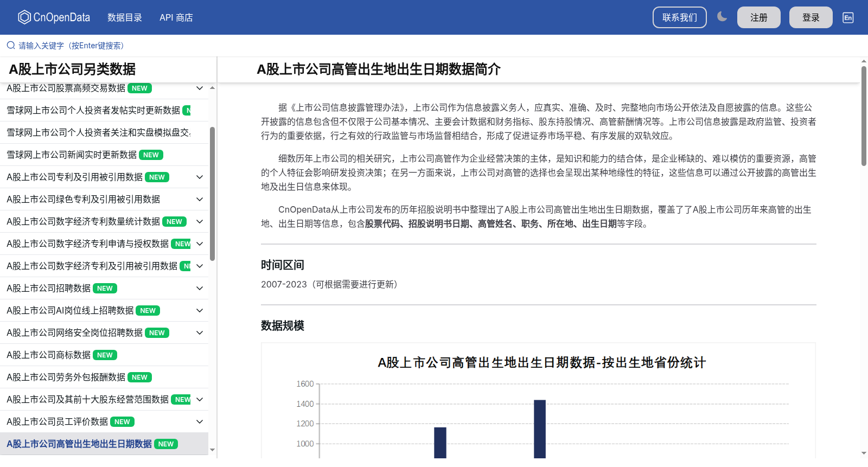Click NEW badge on 劳务外包报酬数据 row
Image resolution: width=868 pixels, height=467 pixels.
140,378
